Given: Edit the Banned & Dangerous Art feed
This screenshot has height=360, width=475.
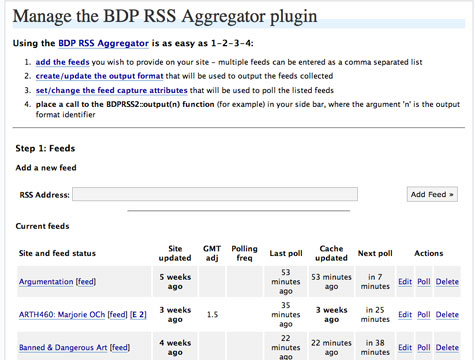Looking at the screenshot, I should pos(405,348).
